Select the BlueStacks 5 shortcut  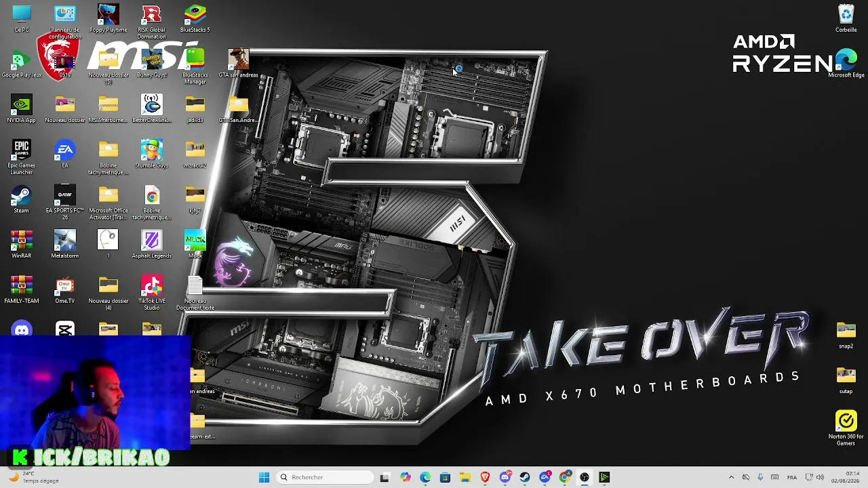[x=195, y=18]
